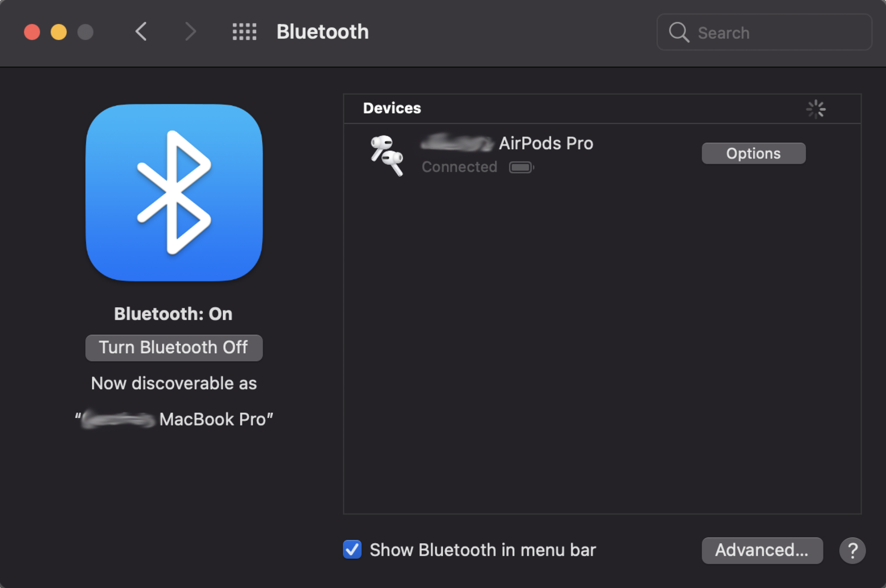Select the AirPods Pro device name
Image resolution: width=886 pixels, height=588 pixels.
point(507,143)
